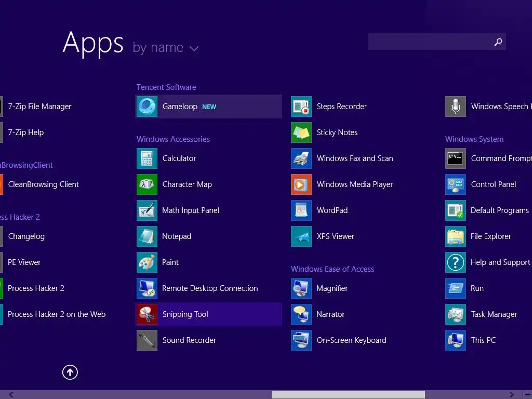532x399 pixels.
Task: Click the scrollbar right arrow
Action: [512, 395]
